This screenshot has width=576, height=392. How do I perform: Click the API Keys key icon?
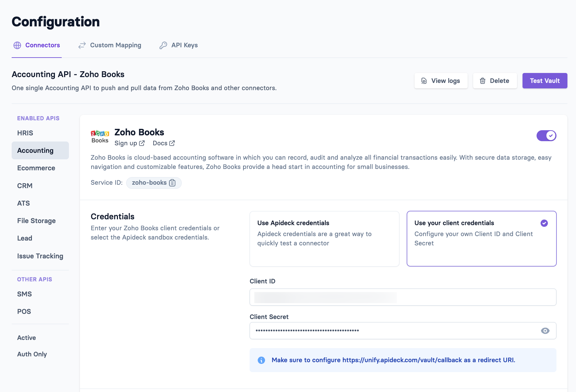(x=163, y=45)
